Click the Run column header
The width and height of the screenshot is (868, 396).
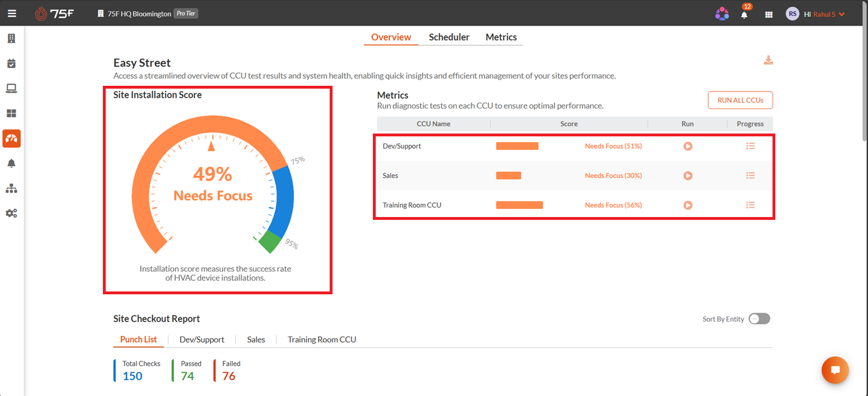point(688,124)
